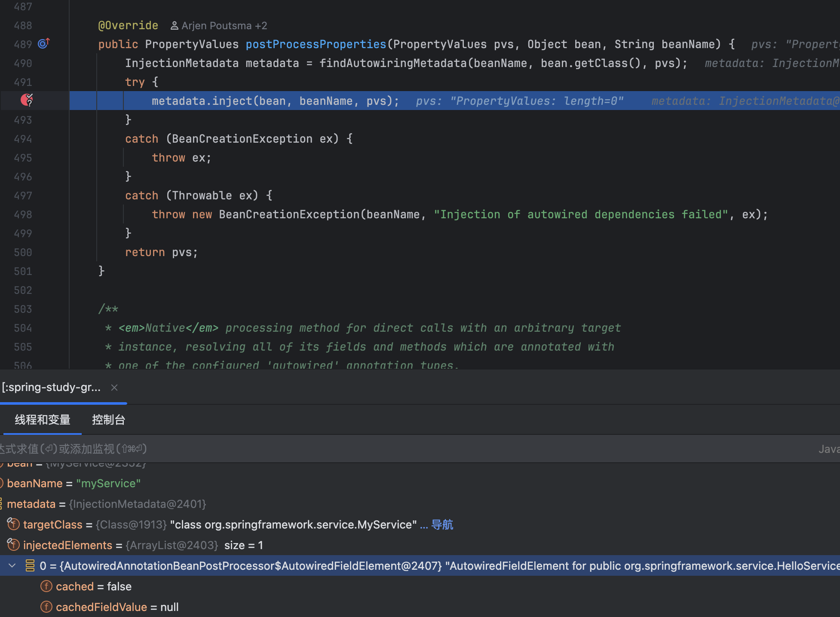840x617 pixels.
Task: Follow the 导航 link beside targetClass
Action: pyautogui.click(x=442, y=525)
